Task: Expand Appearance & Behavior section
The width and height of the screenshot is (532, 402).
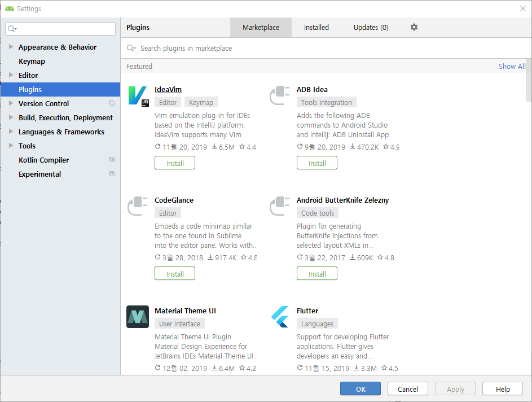Action: pos(11,47)
